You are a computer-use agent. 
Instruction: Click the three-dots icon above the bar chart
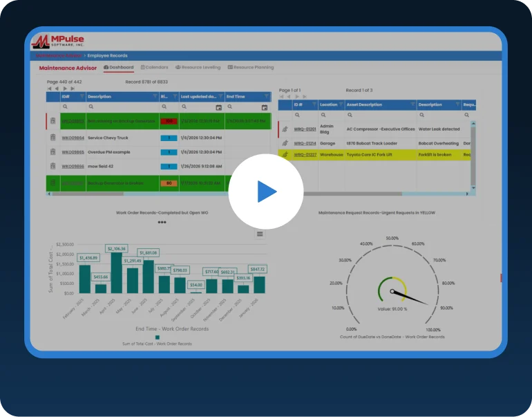pyautogui.click(x=162, y=223)
